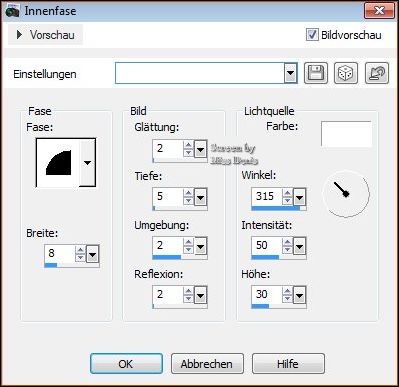The image size is (399, 387).
Task: Click the OK button
Action: pos(126,364)
